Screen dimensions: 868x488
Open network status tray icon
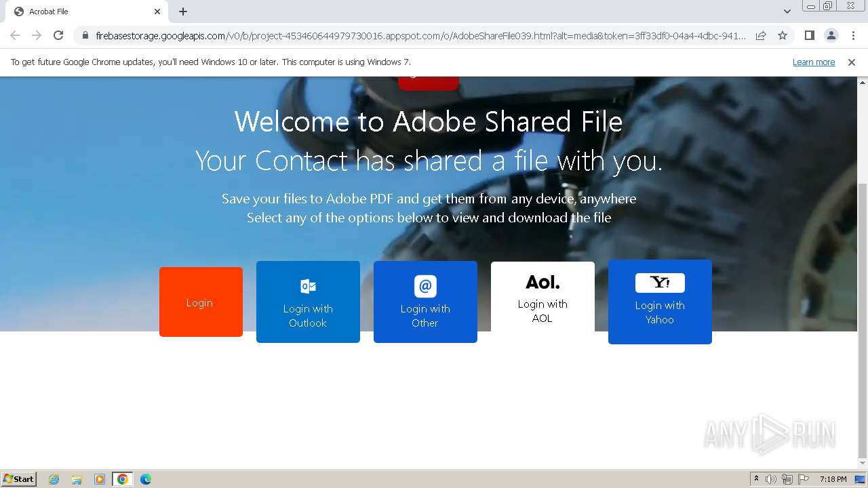(787, 479)
